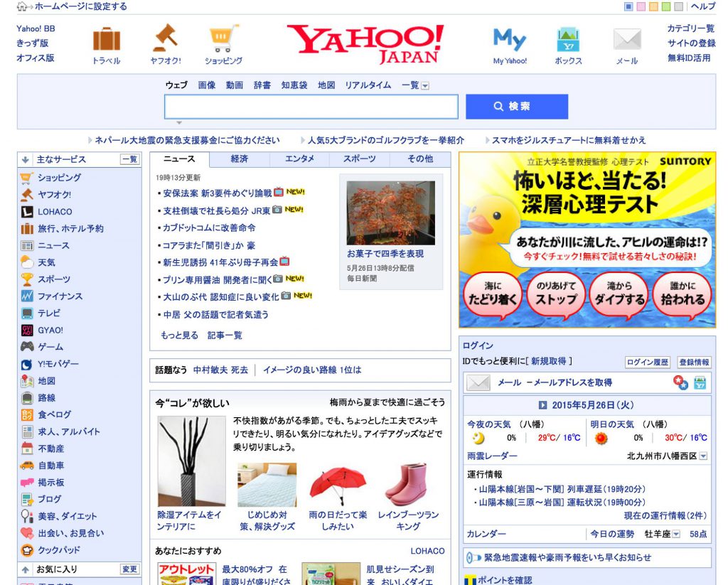Select the blue page theme swatch

[628, 6]
